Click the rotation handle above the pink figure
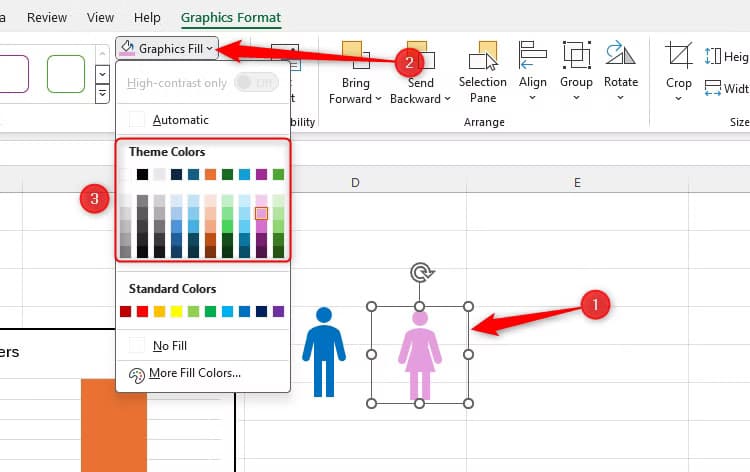The image size is (750, 472). coord(421,273)
